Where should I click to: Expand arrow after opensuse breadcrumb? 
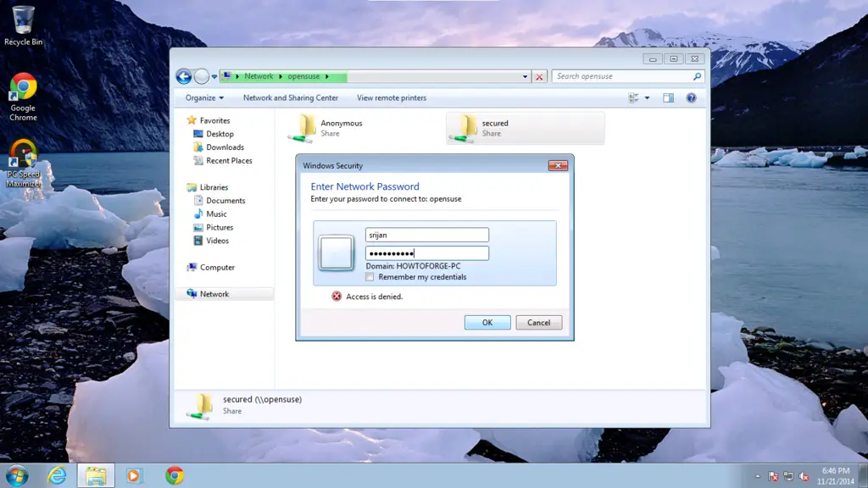(327, 76)
